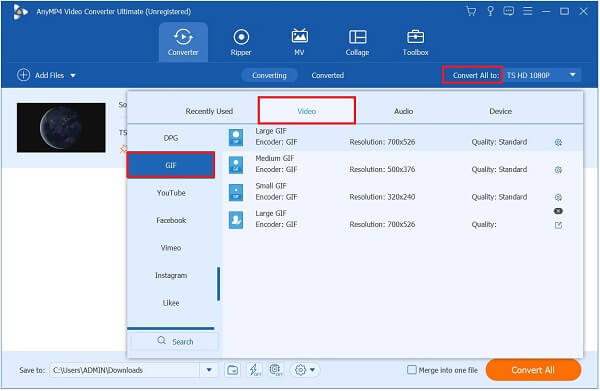Open the Toolbox module
The width and height of the screenshot is (600, 391).
coord(416,42)
